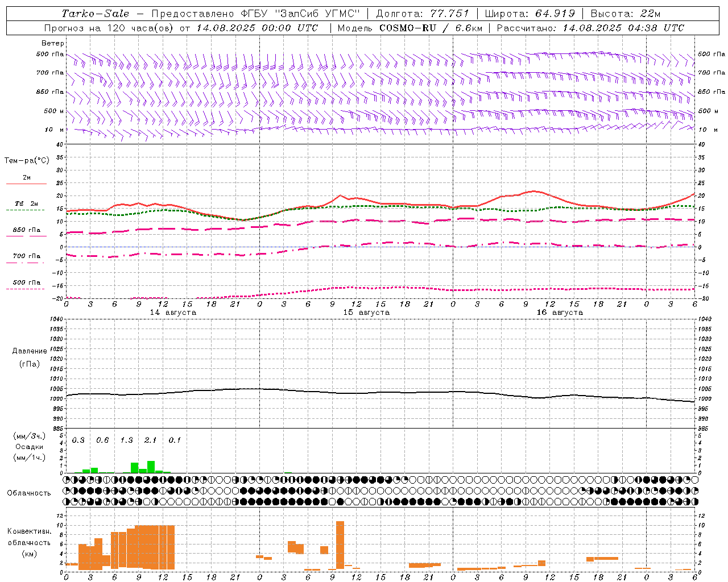Click the '16 августа' date label
This screenshot has width=728, height=582.
(560, 313)
